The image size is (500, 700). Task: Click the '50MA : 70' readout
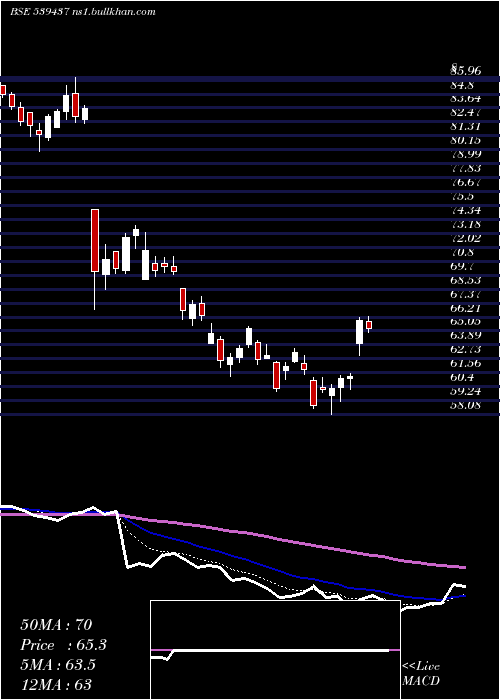(56, 625)
